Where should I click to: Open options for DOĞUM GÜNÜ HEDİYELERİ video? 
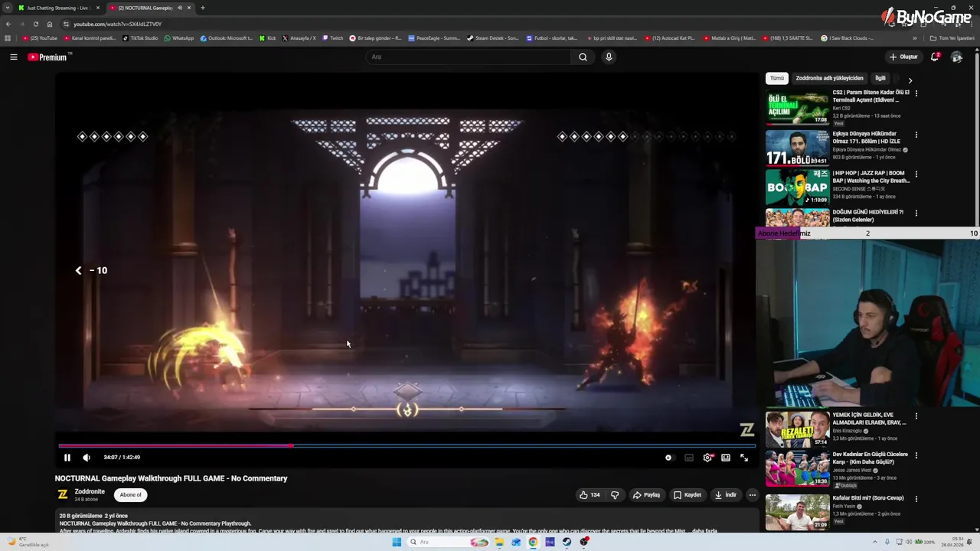(x=916, y=214)
